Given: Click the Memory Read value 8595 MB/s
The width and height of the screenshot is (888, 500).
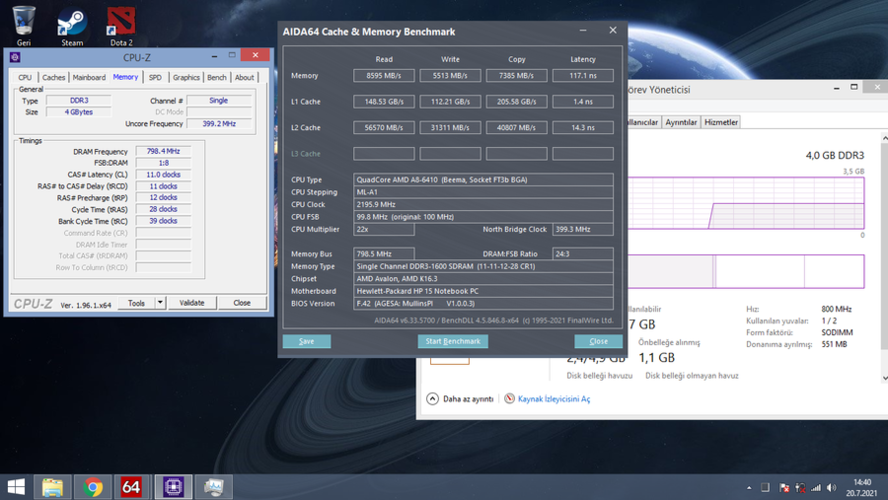Looking at the screenshot, I should point(383,75).
